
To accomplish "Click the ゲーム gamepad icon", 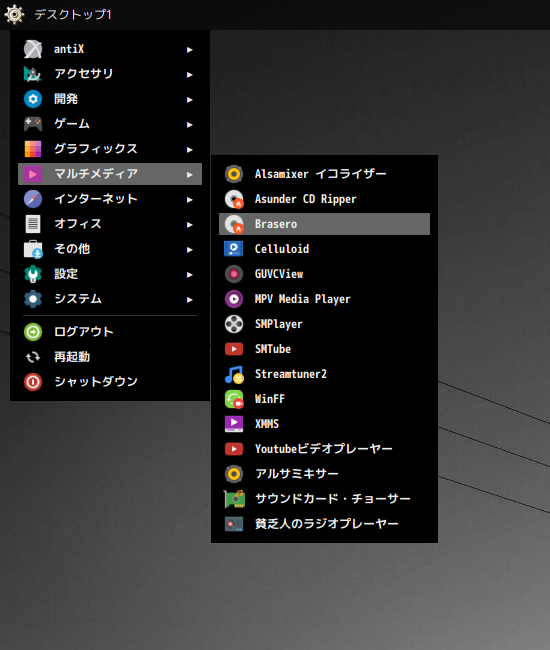I will point(33,124).
